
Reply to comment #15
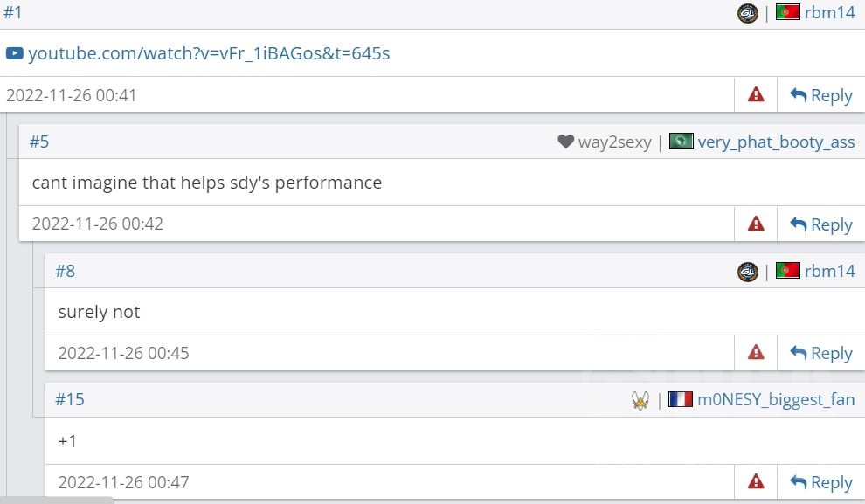821,481
